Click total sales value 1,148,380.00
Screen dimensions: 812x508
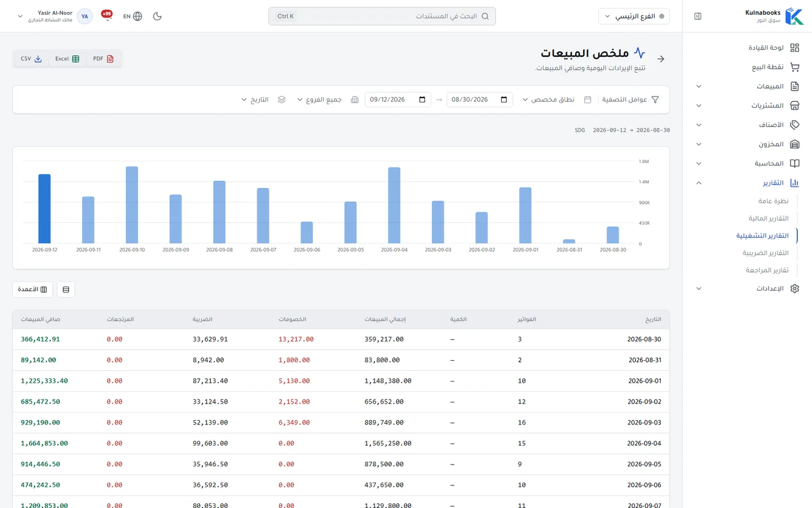388,381
